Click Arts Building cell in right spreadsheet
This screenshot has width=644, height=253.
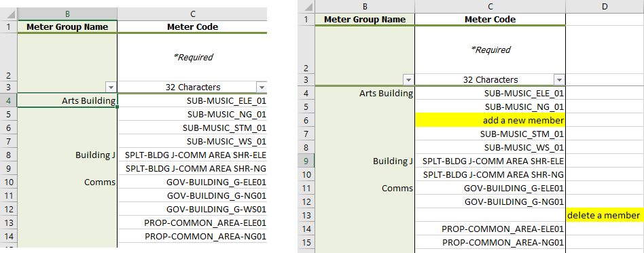(365, 93)
